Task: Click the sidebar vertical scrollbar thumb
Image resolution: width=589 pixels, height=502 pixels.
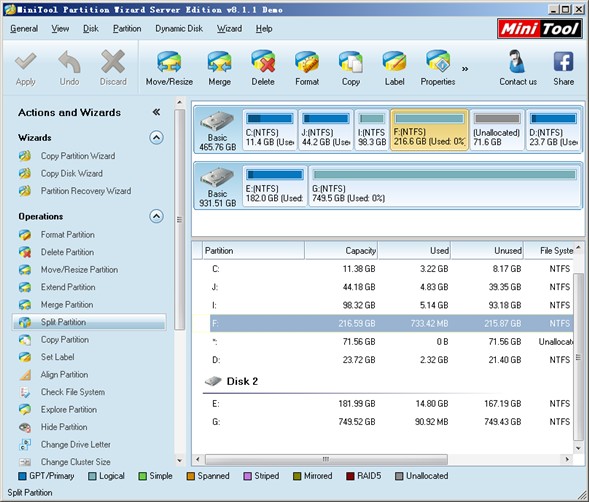Action: pyautogui.click(x=180, y=220)
